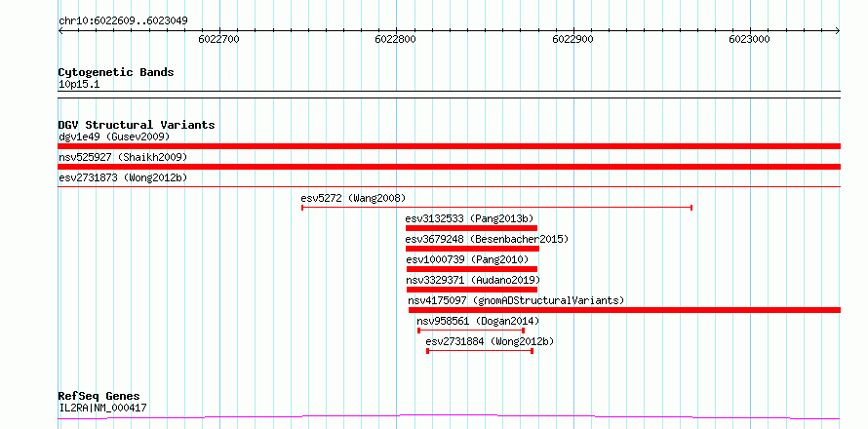Click ruler position 6023000
Screen dimensions: 868x429
(750, 39)
